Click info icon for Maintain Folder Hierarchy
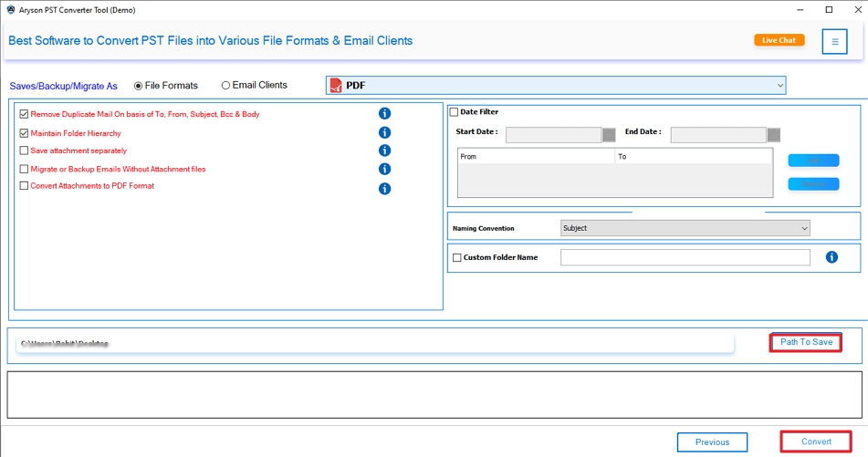 tap(385, 133)
